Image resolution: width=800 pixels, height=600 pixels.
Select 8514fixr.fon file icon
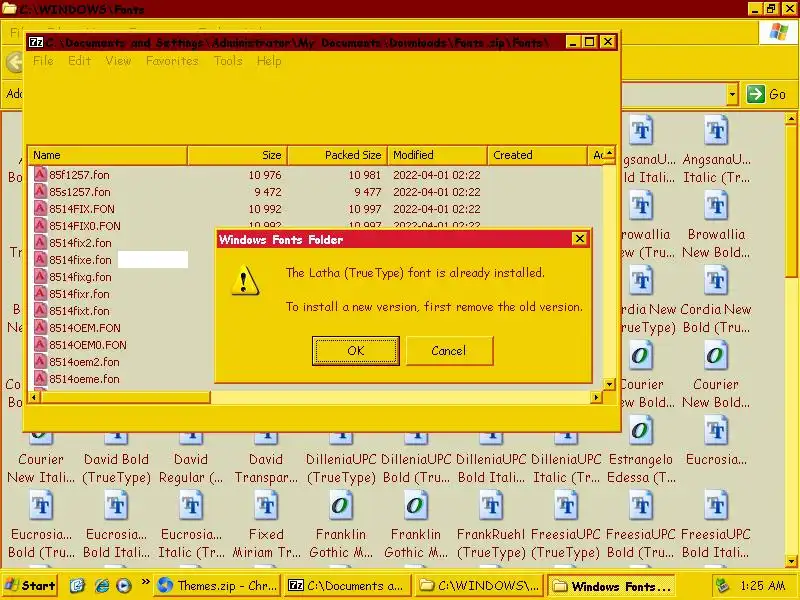40,293
